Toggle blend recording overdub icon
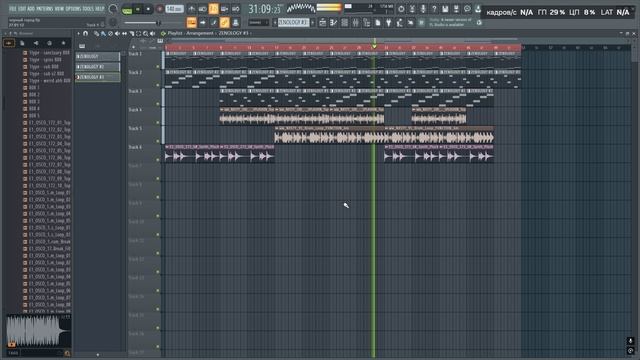Viewport: 640px width, 360px height. click(224, 9)
